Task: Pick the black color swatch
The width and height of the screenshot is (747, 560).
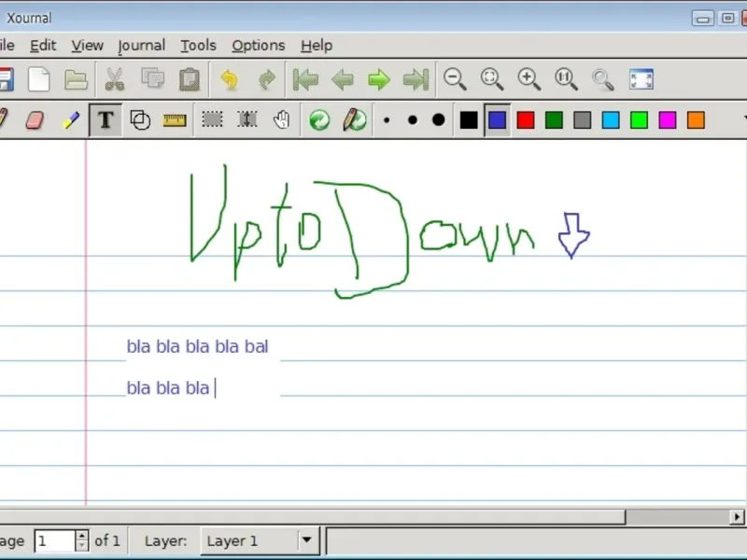Action: 469,120
